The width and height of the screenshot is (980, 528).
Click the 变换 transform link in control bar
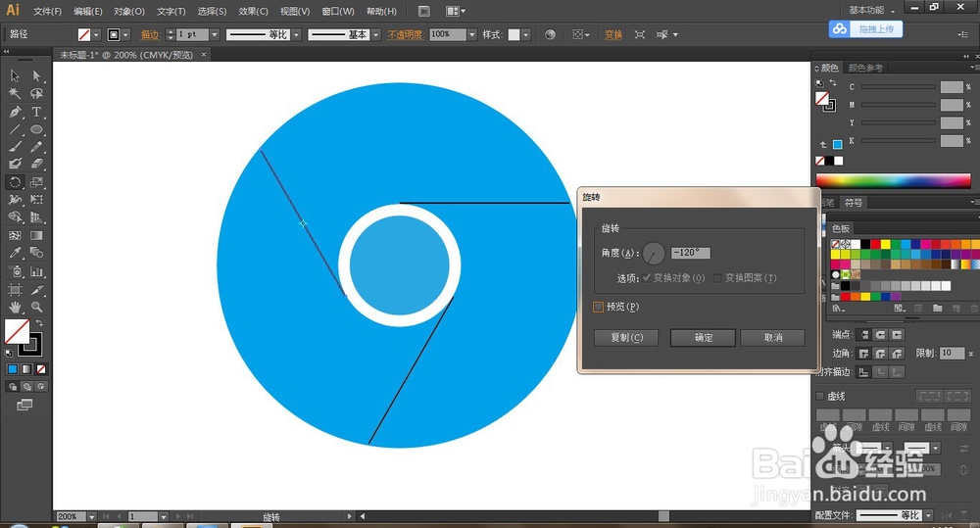click(613, 35)
